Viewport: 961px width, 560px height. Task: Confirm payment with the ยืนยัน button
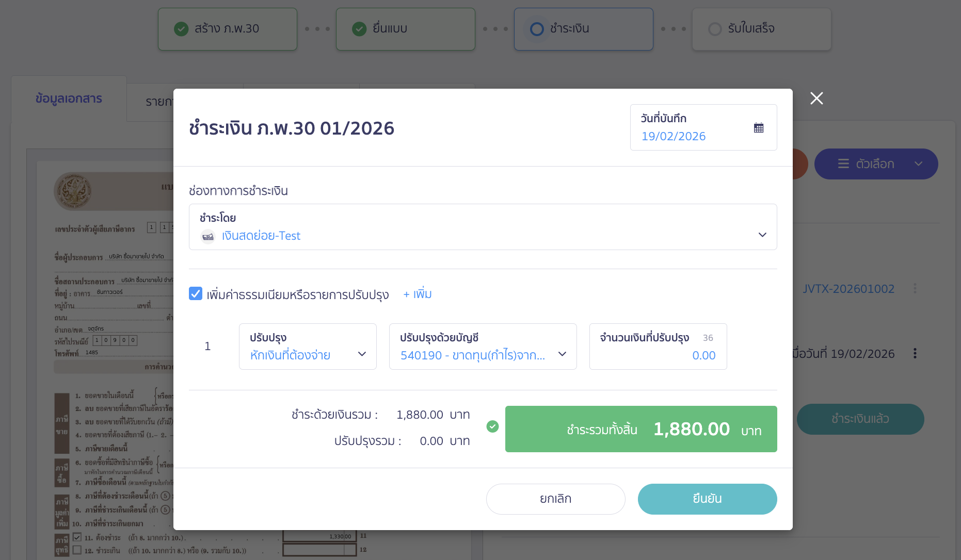click(x=707, y=499)
